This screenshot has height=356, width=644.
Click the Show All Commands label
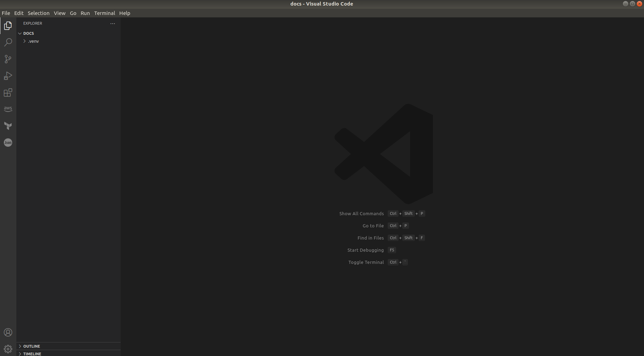pos(361,213)
